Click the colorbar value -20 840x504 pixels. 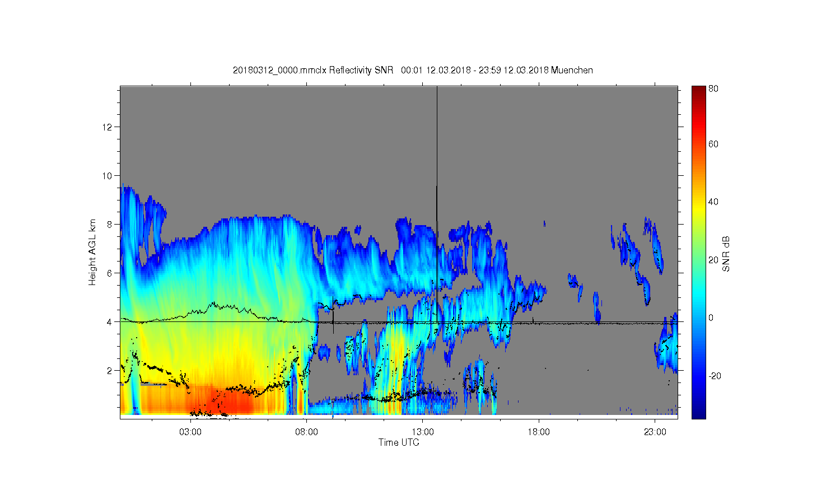click(715, 376)
